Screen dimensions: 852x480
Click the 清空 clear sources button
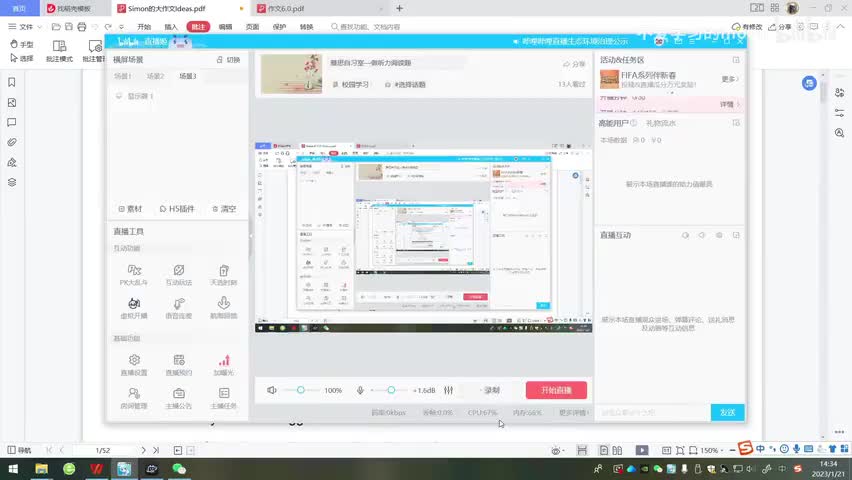click(x=224, y=209)
